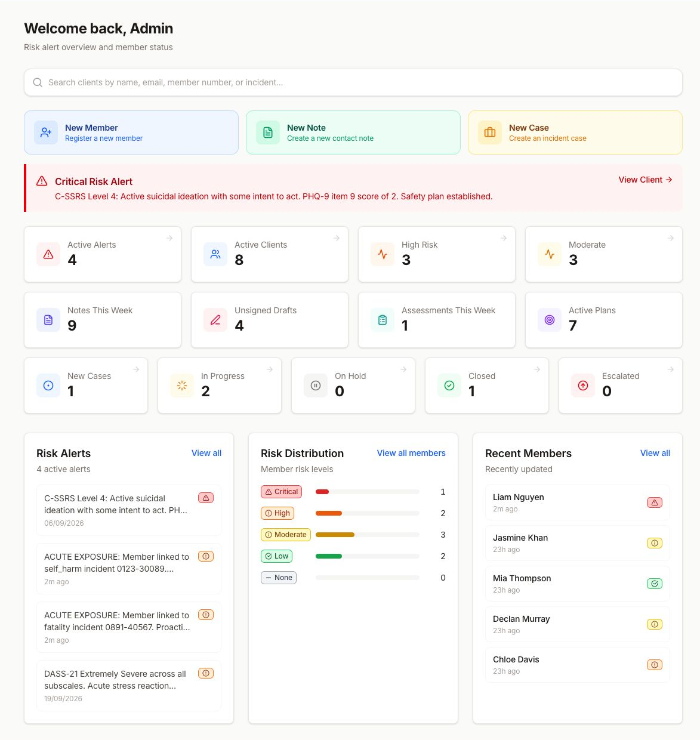
Task: Click the Assessments This Week clipboard icon
Action: [383, 320]
